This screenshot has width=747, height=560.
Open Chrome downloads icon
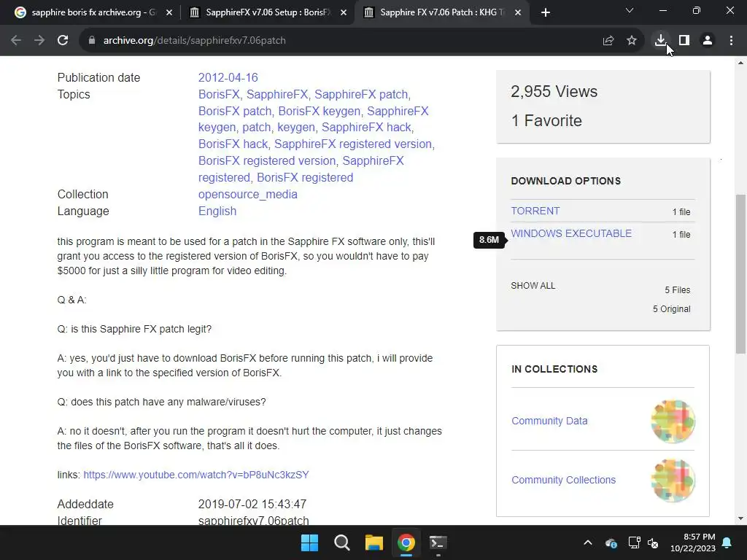coord(660,41)
